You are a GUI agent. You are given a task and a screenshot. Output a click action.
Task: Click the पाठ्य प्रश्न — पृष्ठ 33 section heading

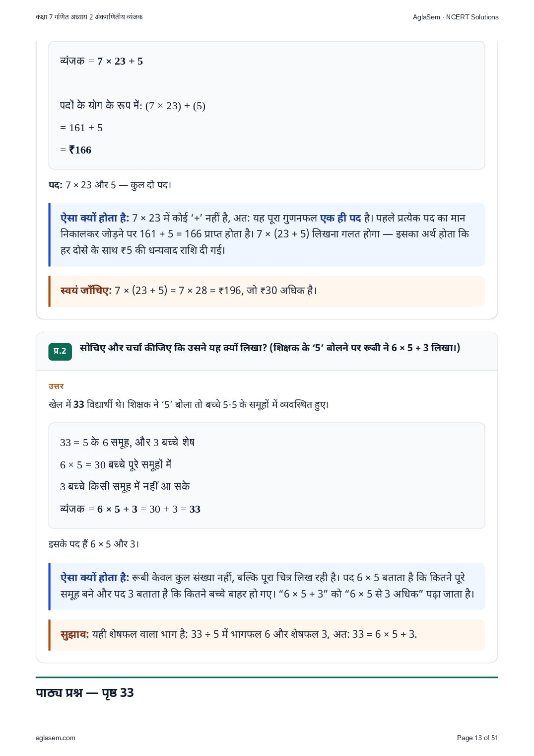(85, 692)
